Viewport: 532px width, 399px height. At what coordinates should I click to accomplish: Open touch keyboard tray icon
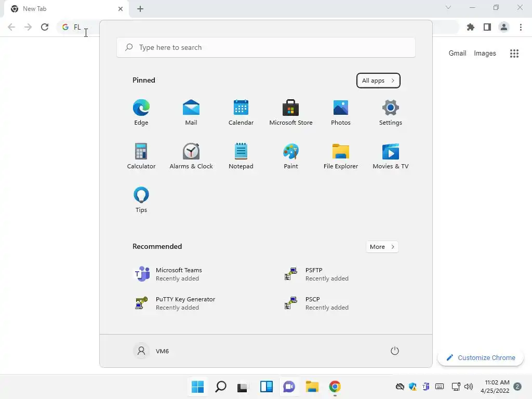point(440,387)
